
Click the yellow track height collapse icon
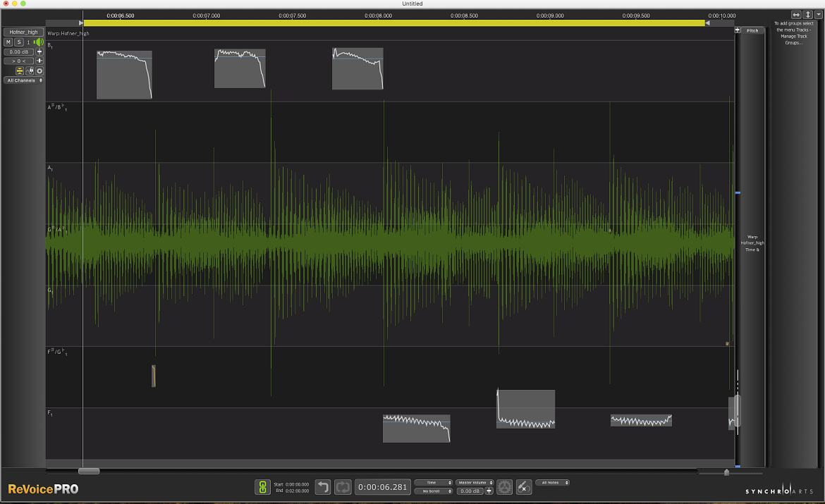20,70
